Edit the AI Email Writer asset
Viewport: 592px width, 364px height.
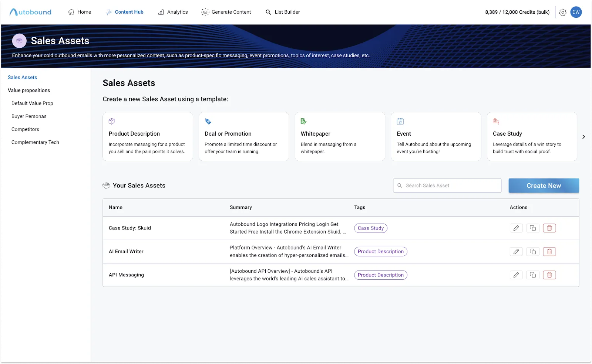516,252
